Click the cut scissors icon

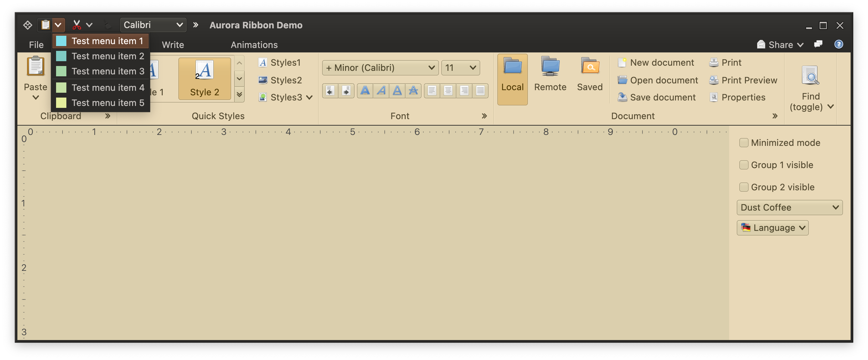point(77,25)
